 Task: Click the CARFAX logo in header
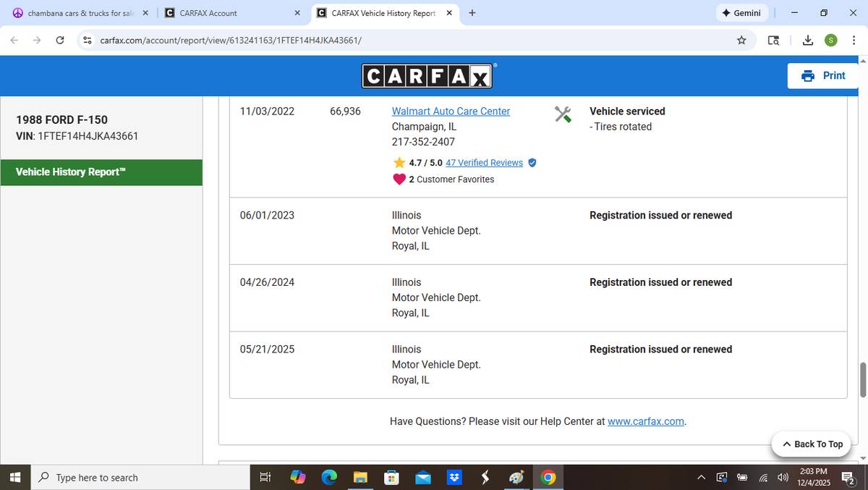click(x=427, y=76)
